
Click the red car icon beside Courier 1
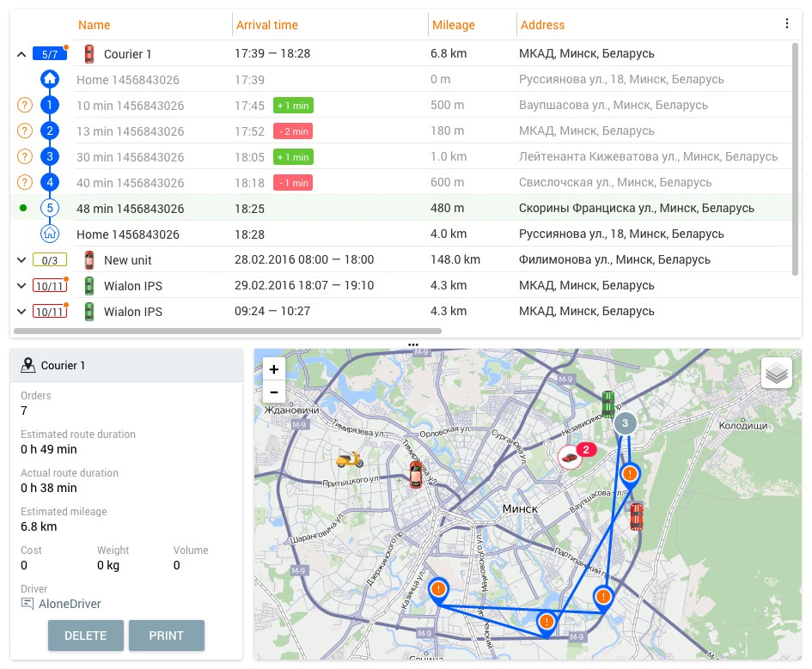pyautogui.click(x=89, y=54)
